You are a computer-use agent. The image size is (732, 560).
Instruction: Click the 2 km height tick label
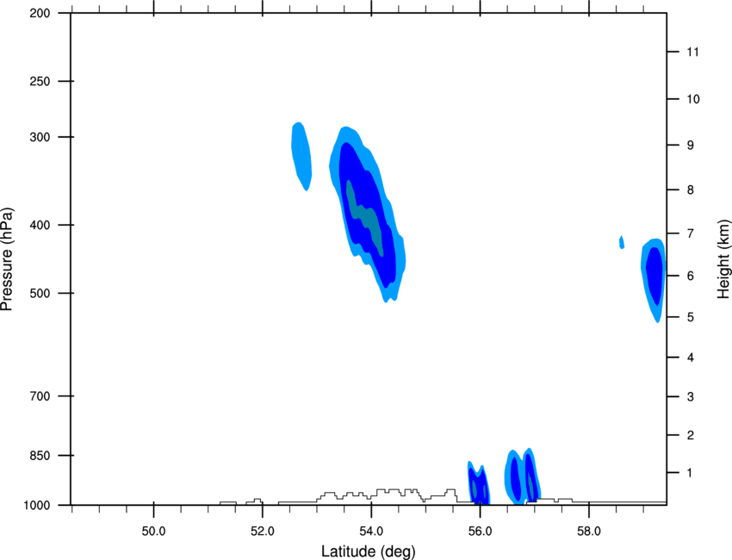click(x=691, y=435)
